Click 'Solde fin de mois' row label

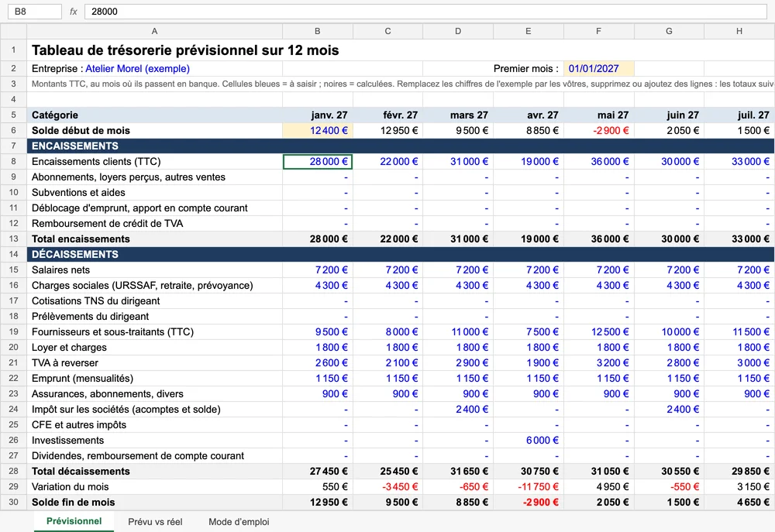(x=73, y=503)
